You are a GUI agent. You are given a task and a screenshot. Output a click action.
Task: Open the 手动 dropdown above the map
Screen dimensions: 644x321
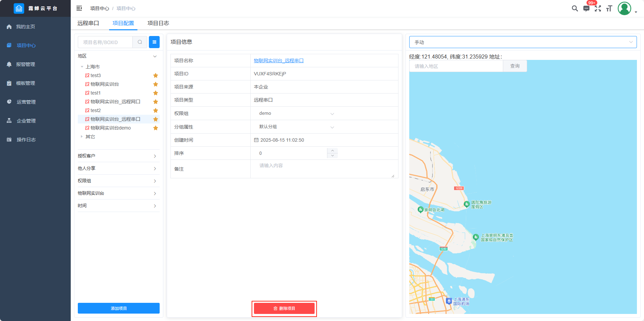pyautogui.click(x=523, y=42)
